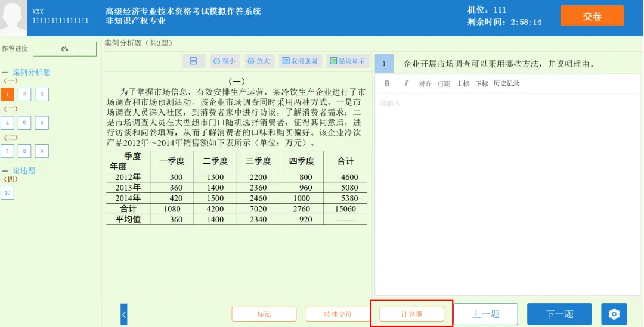
Task: Jump to essay question 10
Action: click(x=7, y=192)
